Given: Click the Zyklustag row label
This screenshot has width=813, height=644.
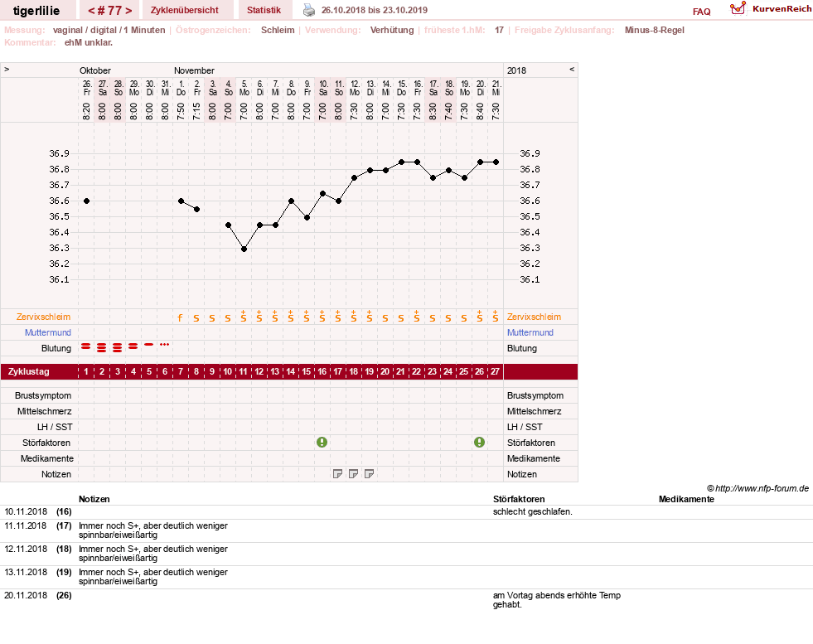Looking at the screenshot, I should 28,372.
